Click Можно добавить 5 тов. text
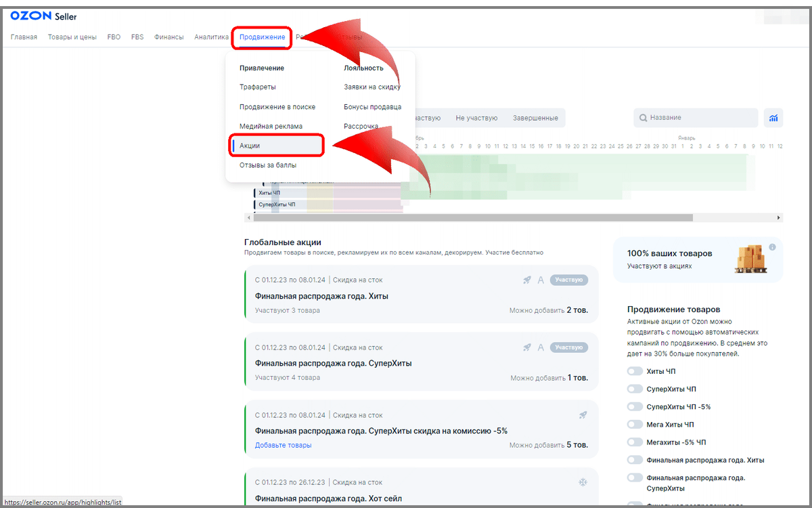The width and height of the screenshot is (812, 508). point(549,445)
